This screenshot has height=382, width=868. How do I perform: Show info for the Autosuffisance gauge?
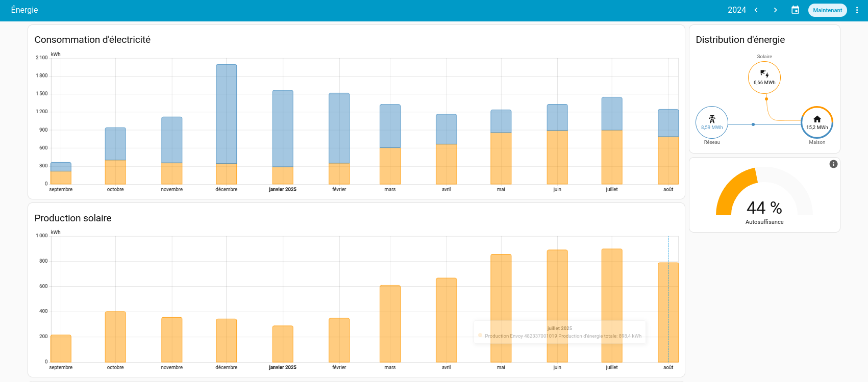tap(833, 164)
